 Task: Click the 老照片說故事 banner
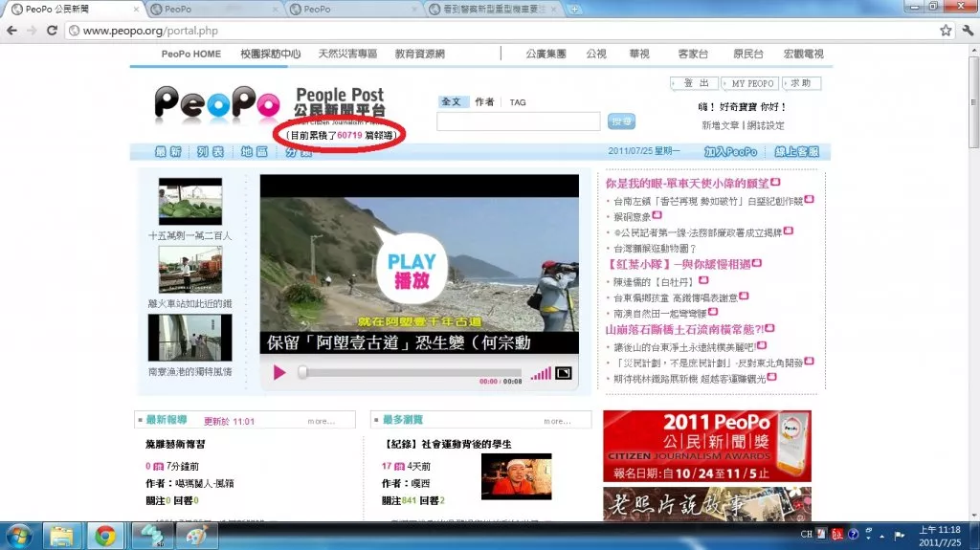(707, 504)
